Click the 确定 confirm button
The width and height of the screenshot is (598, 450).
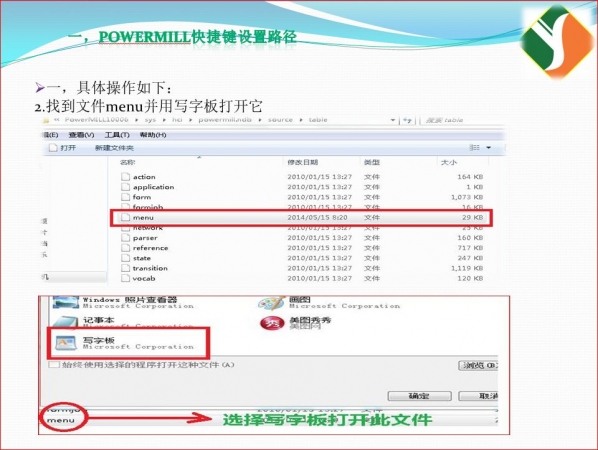420,396
